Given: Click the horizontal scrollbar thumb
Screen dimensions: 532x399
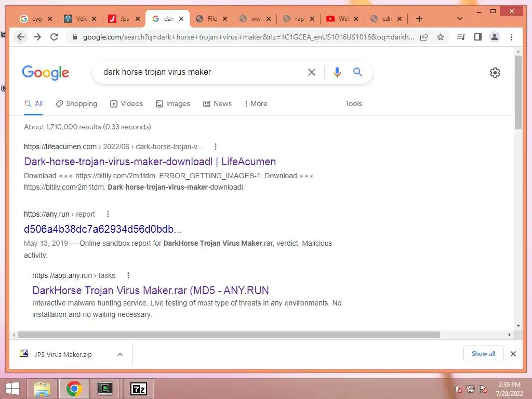Looking at the screenshot, I should click(x=229, y=335).
